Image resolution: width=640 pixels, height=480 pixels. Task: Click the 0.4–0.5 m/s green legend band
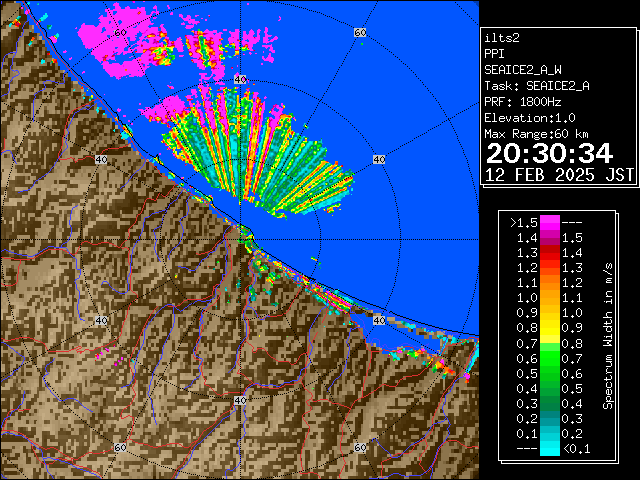pyautogui.click(x=550, y=388)
